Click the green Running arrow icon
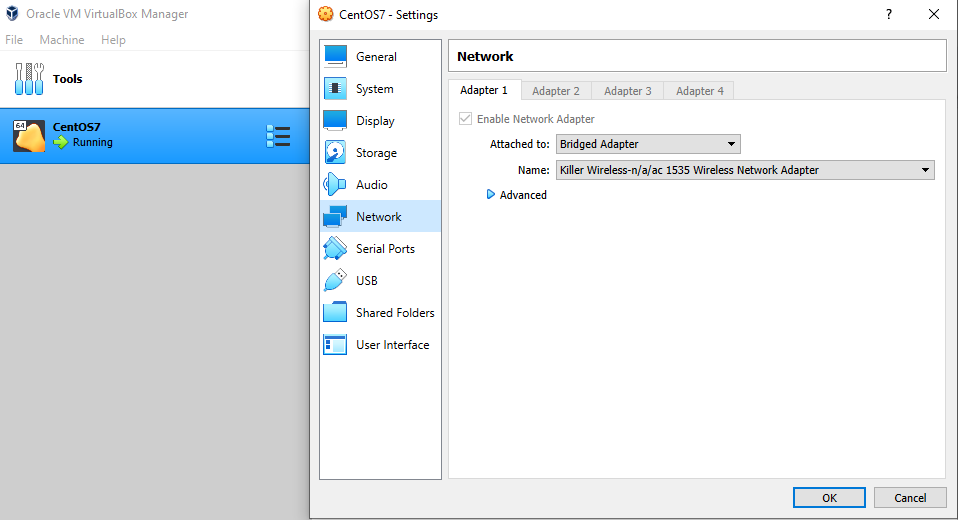The image size is (958, 520). 60,142
